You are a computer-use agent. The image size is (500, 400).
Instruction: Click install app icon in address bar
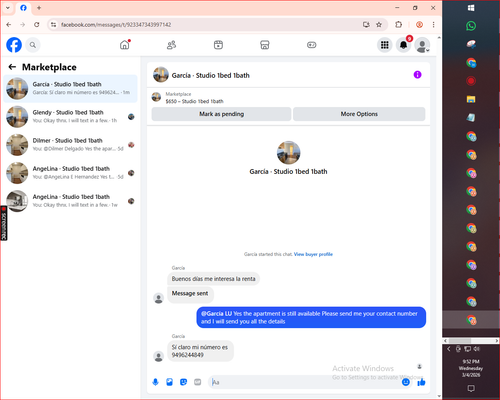click(x=366, y=25)
